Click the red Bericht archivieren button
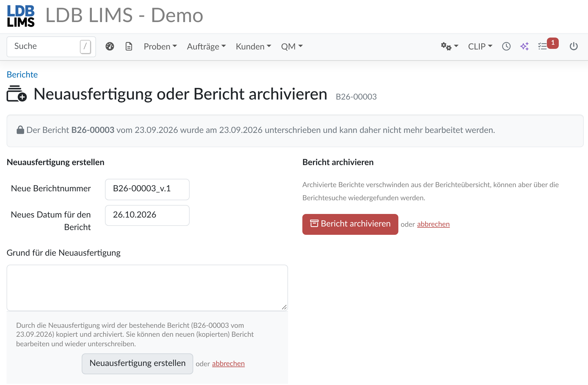Screen dimensions: 588x385 350,224
